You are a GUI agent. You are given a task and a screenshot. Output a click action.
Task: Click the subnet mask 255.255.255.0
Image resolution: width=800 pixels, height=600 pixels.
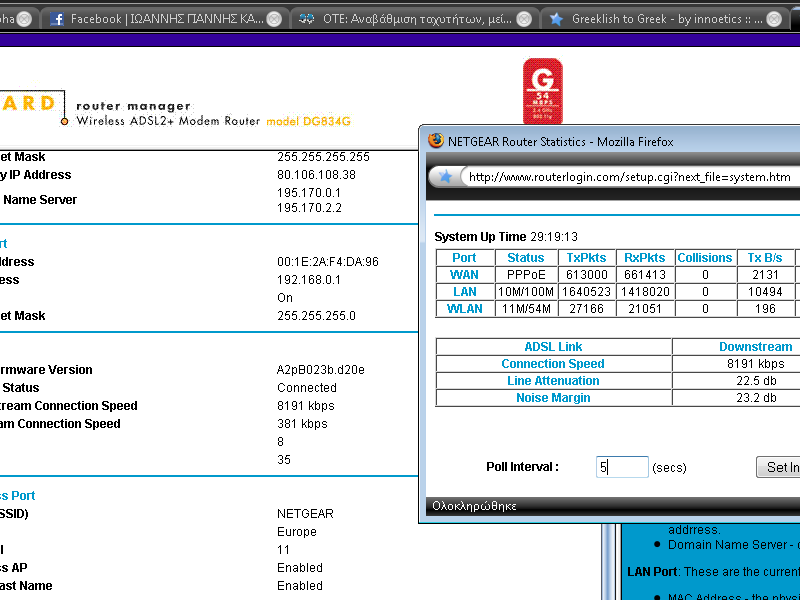click(x=316, y=316)
